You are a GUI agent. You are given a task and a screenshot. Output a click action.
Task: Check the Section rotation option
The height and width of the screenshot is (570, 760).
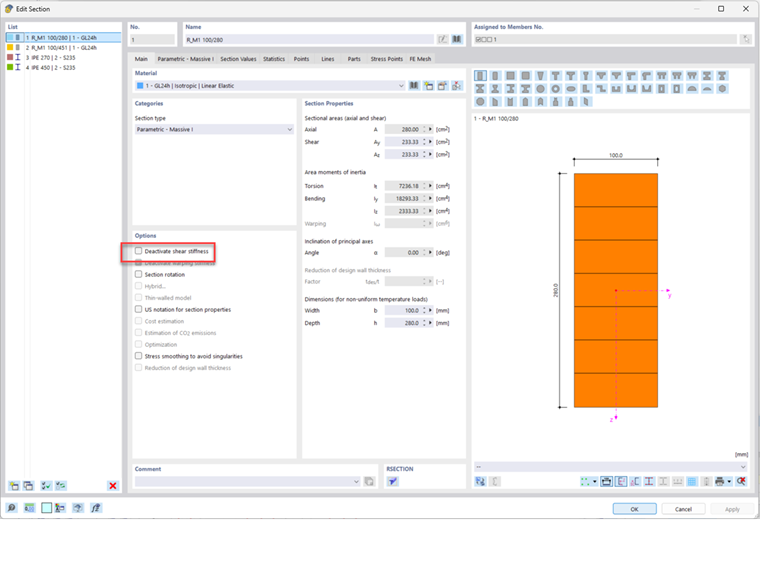(x=139, y=274)
